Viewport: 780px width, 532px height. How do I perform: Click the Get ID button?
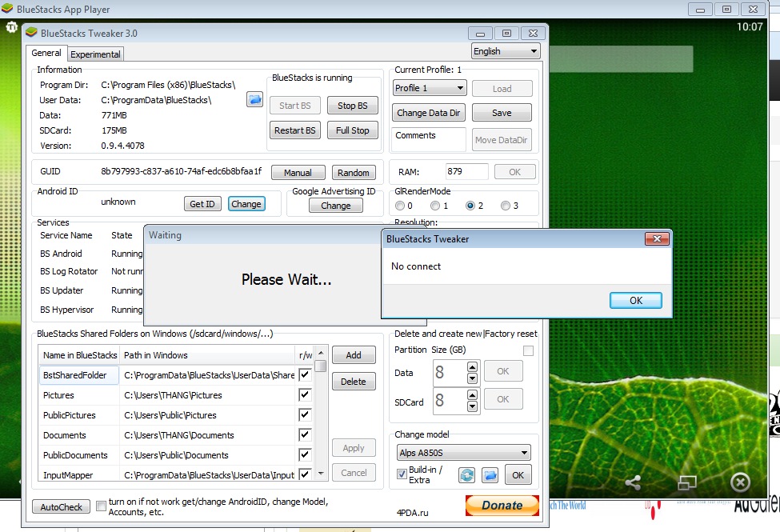point(202,204)
